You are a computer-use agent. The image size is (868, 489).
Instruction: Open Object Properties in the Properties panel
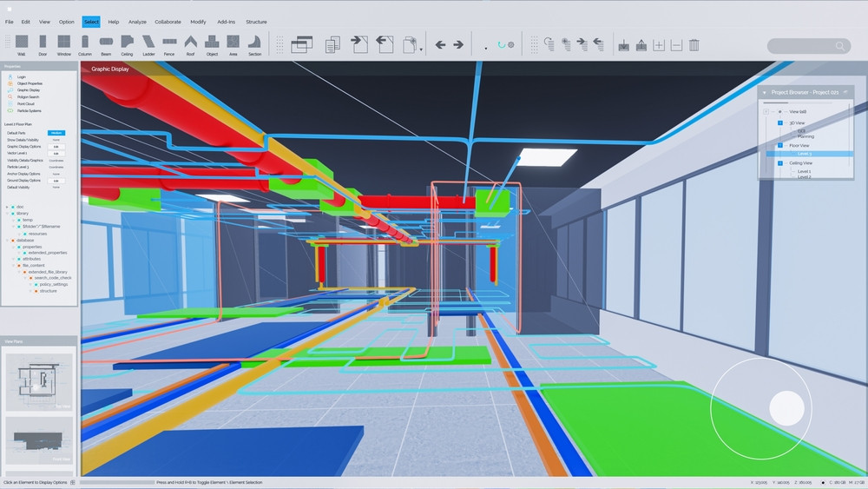pos(30,83)
